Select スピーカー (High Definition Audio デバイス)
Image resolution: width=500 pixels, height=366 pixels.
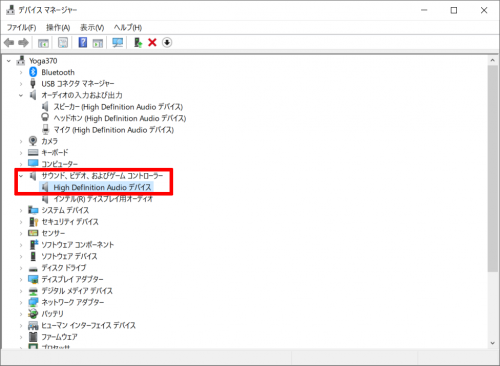(118, 107)
